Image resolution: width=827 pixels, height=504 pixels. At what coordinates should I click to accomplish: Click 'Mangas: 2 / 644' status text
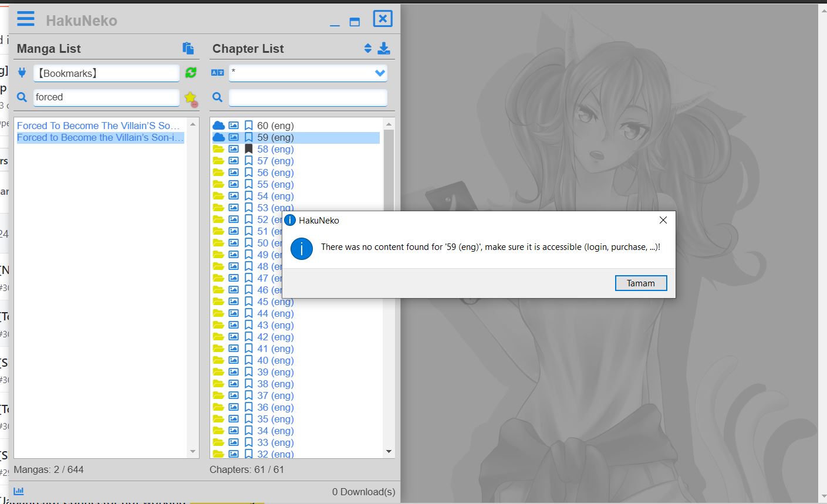pos(49,469)
